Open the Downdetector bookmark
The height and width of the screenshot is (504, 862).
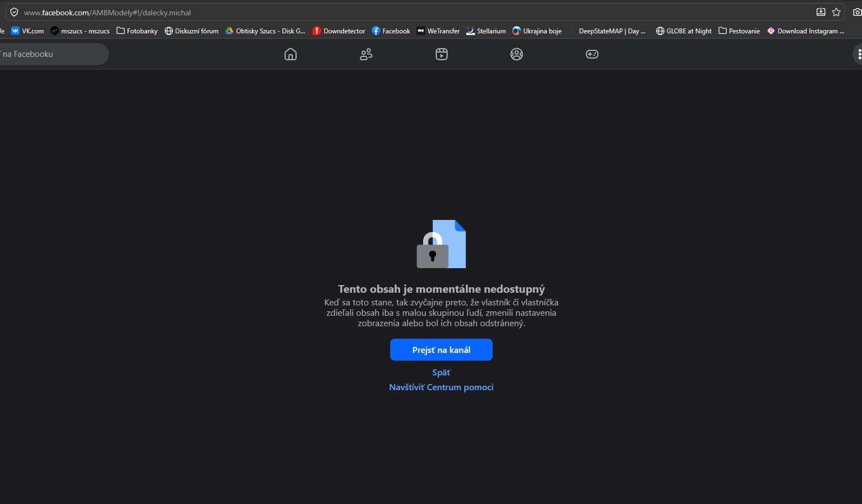click(x=339, y=31)
